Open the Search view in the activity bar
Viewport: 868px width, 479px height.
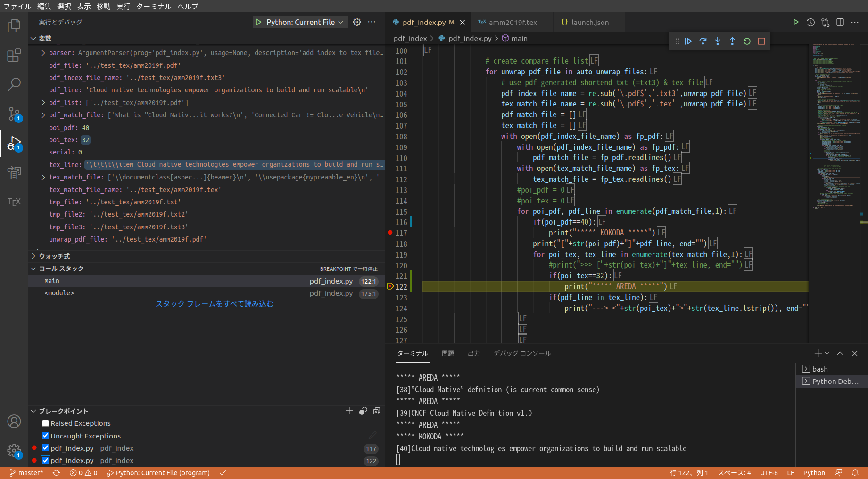pyautogui.click(x=14, y=84)
